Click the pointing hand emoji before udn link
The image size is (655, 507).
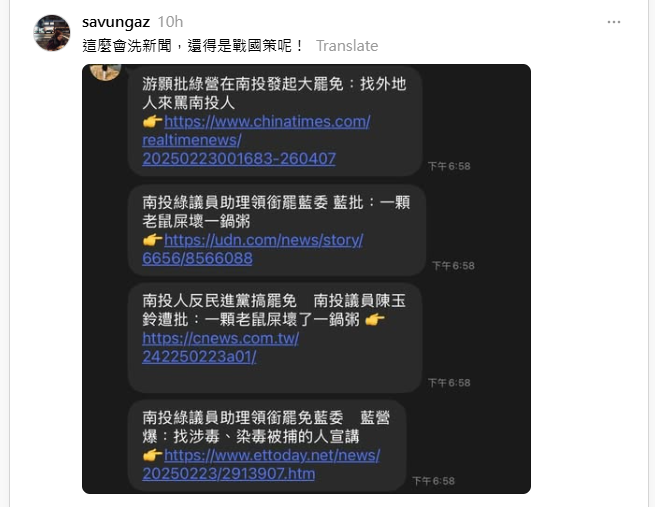pos(152,240)
